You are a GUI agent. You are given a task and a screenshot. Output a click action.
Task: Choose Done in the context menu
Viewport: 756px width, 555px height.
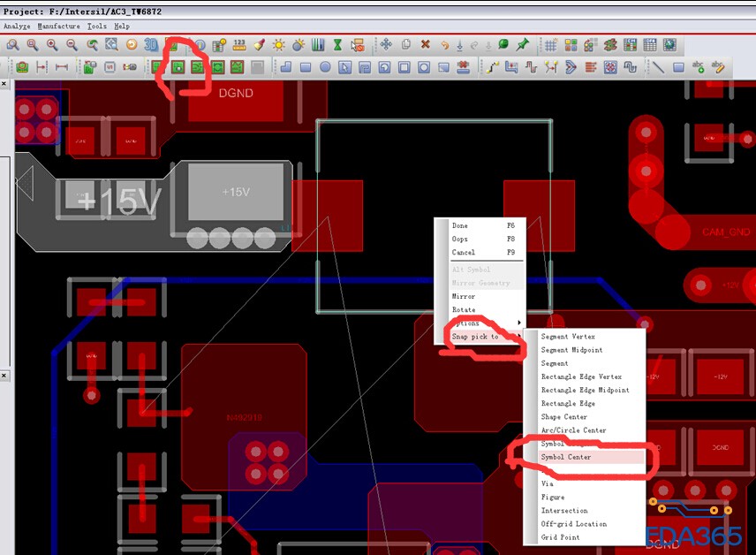tap(484, 225)
